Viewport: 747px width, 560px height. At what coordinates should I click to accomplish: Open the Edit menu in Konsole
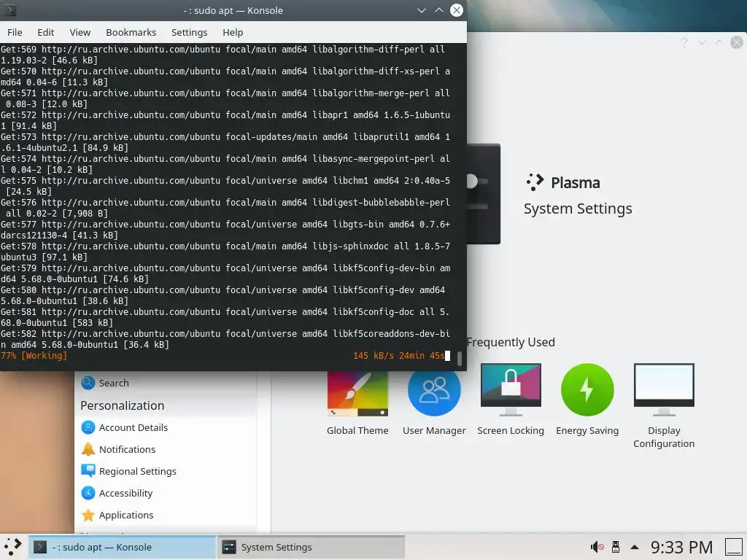(x=46, y=32)
